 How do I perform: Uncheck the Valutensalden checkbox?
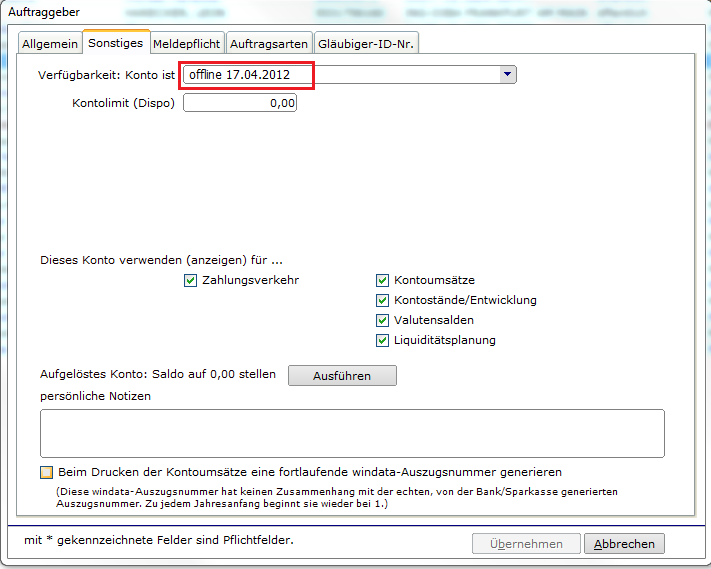(x=382, y=320)
